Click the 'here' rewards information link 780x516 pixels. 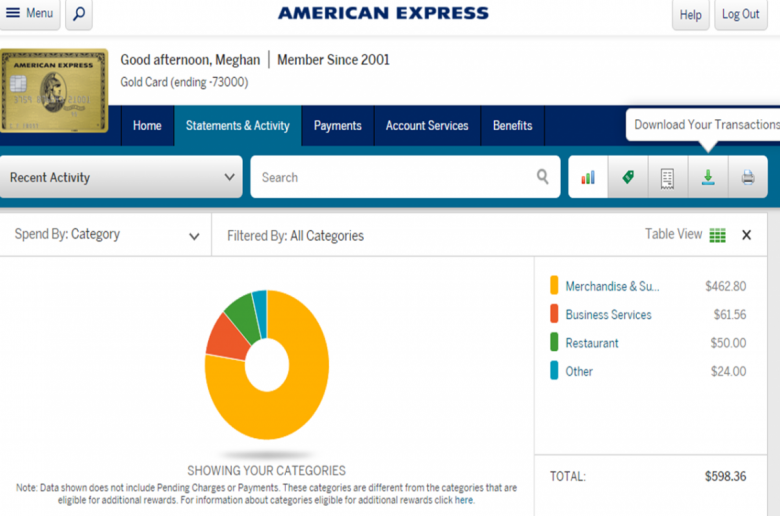[x=464, y=500]
